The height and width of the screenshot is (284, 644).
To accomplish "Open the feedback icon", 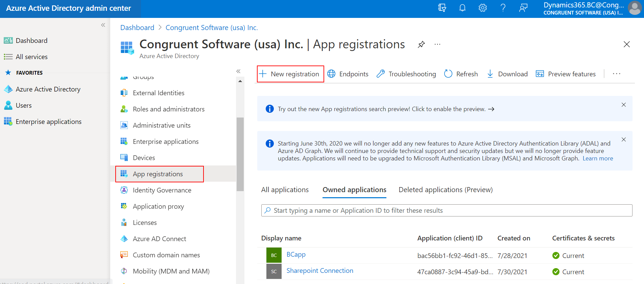I will coord(523,8).
